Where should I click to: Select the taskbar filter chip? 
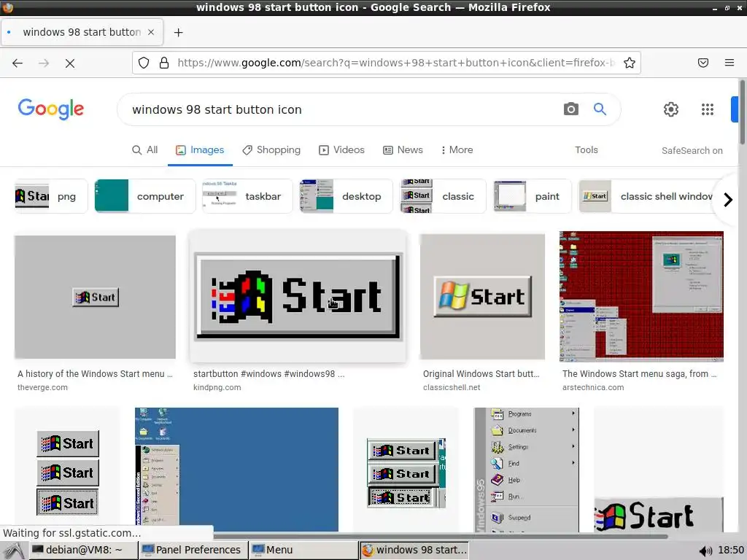pyautogui.click(x=247, y=196)
